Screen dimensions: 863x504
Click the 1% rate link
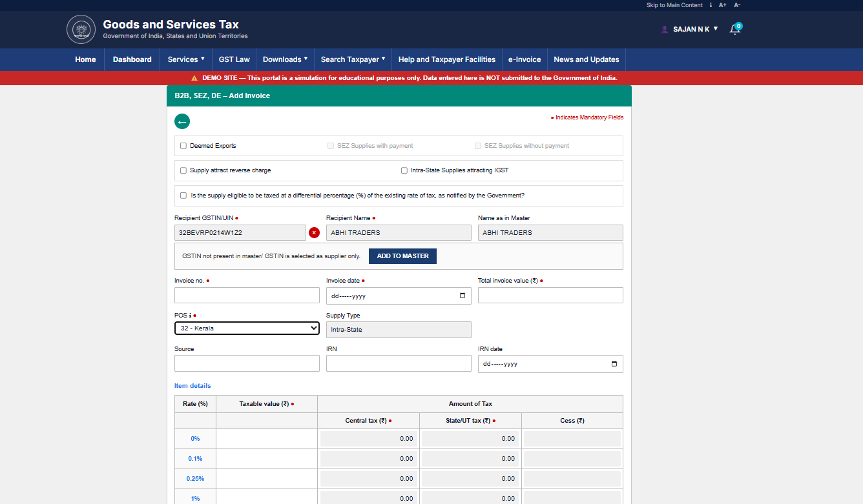pyautogui.click(x=195, y=499)
